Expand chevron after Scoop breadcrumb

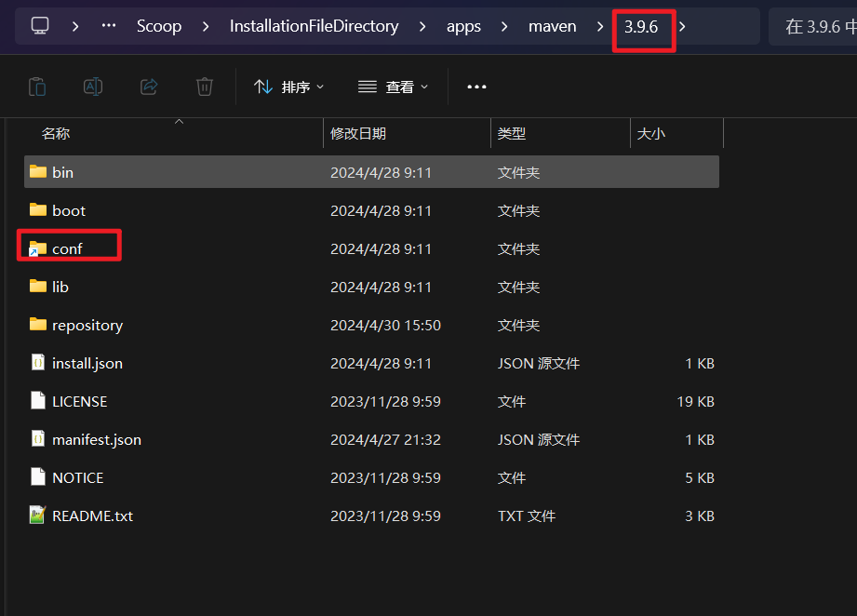tap(206, 26)
